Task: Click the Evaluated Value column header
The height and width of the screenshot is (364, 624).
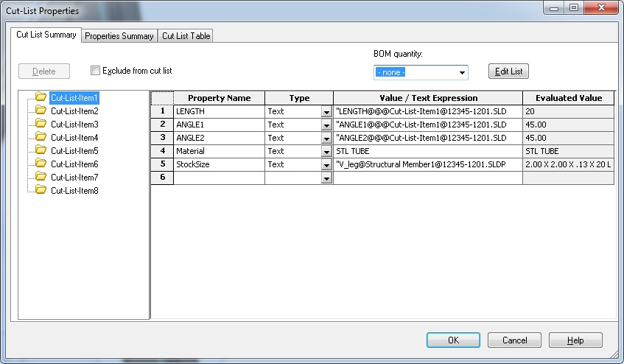Action: (568, 98)
